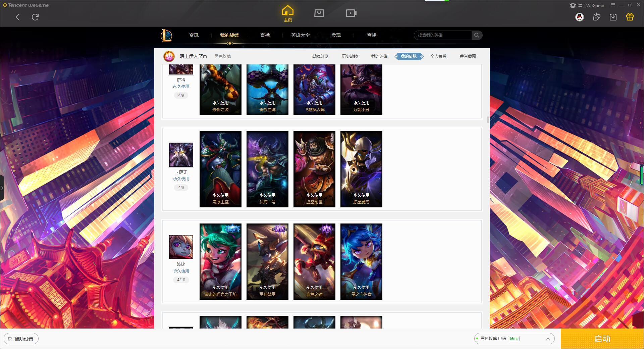This screenshot has width=644, height=349.
Task: Open the 掠星魔刃 skin card
Action: 361,169
